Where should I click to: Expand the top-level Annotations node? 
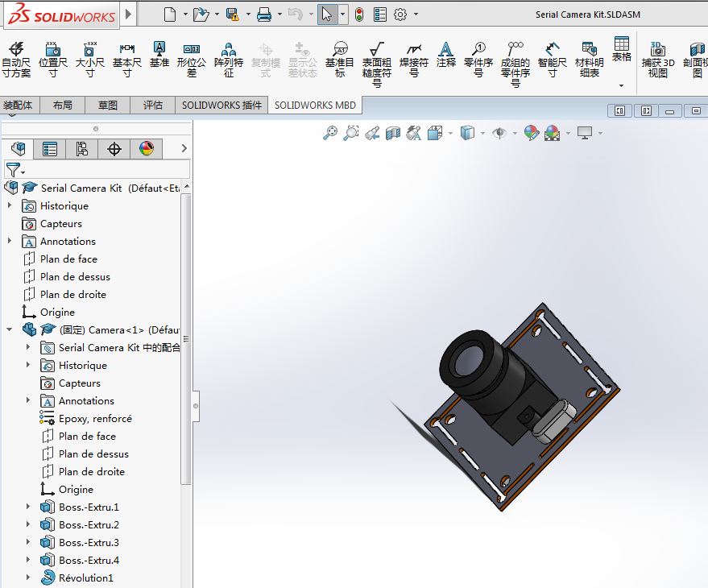tap(10, 241)
